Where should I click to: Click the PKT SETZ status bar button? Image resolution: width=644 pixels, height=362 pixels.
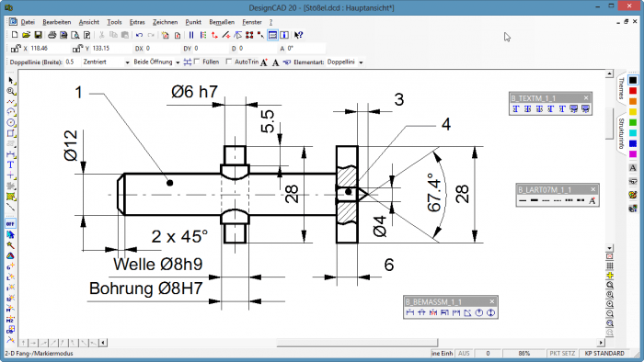[x=562, y=354]
